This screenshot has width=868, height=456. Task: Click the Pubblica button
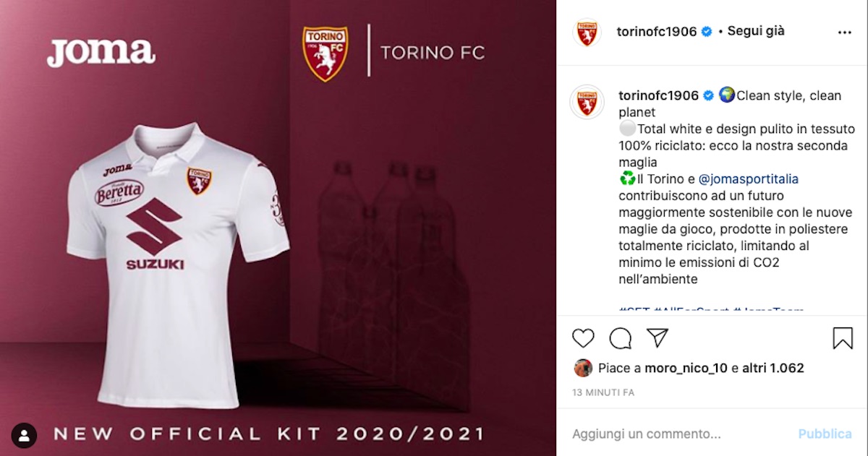click(825, 434)
